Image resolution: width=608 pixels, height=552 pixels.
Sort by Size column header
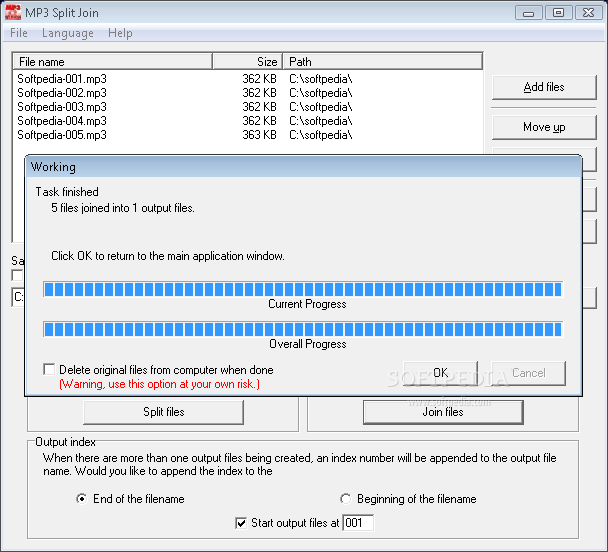coord(247,62)
